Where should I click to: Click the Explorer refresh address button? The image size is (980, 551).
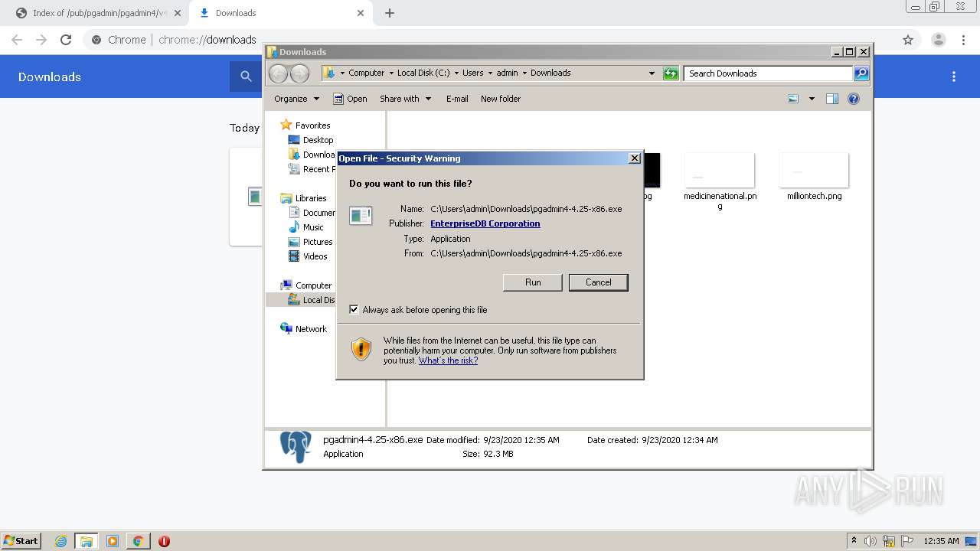tap(671, 73)
